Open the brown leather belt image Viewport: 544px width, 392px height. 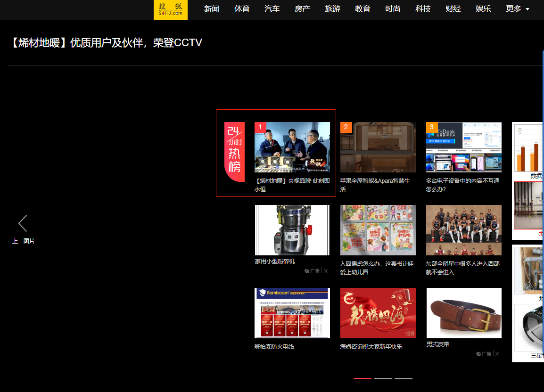coord(464,313)
